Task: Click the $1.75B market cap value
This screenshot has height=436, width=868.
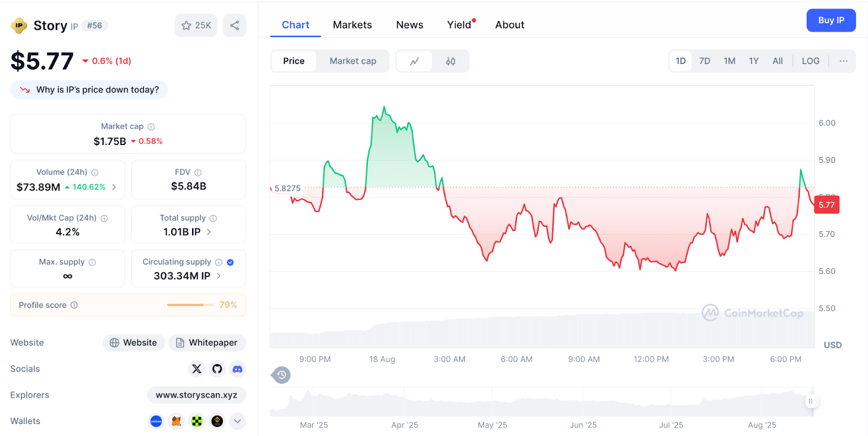Action: coord(110,142)
